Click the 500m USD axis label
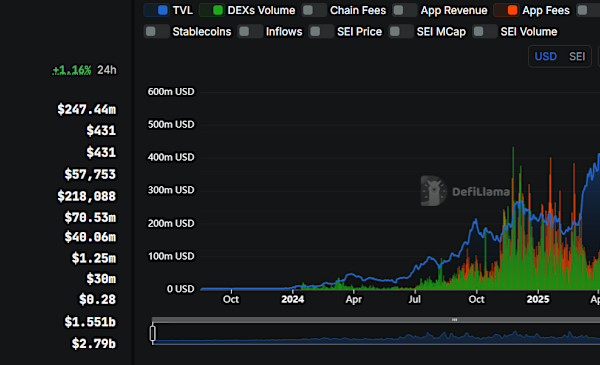The image size is (600, 365). click(x=171, y=125)
